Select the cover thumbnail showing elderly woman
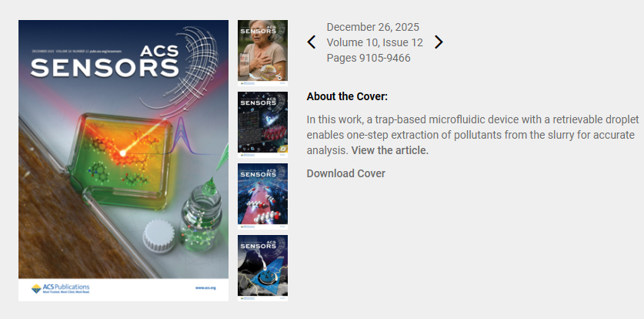This screenshot has width=644, height=319. 262,52
